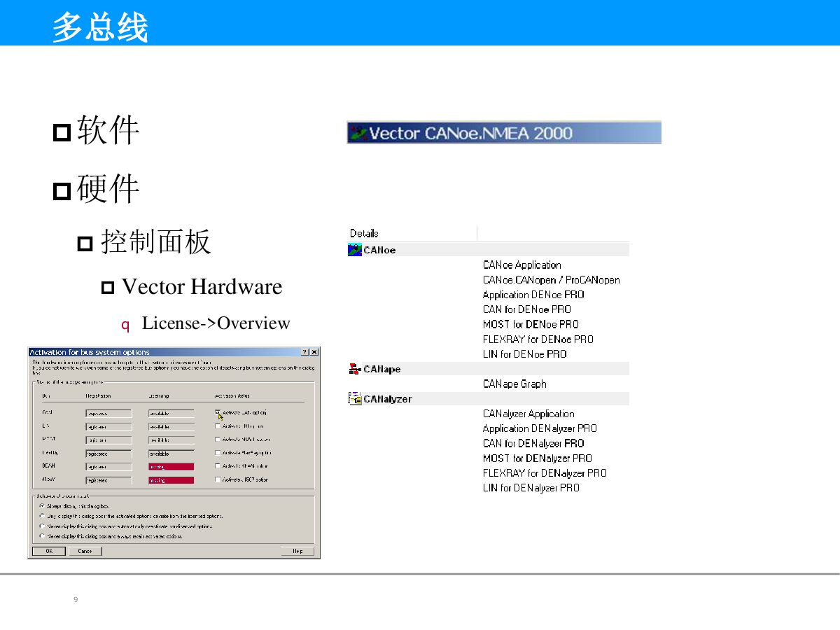The image size is (840, 630).
Task: Select the 'CANape Graph' row
Action: (514, 384)
